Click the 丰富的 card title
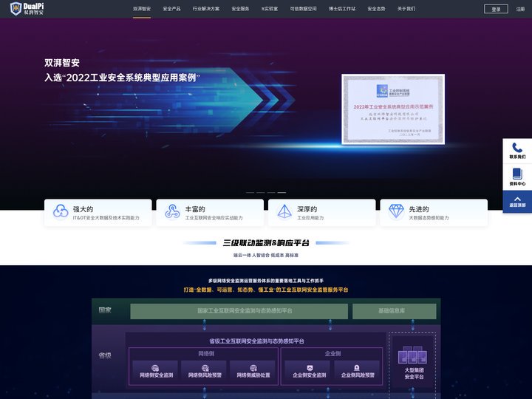Screen dimensions: 532x399 point(195,209)
